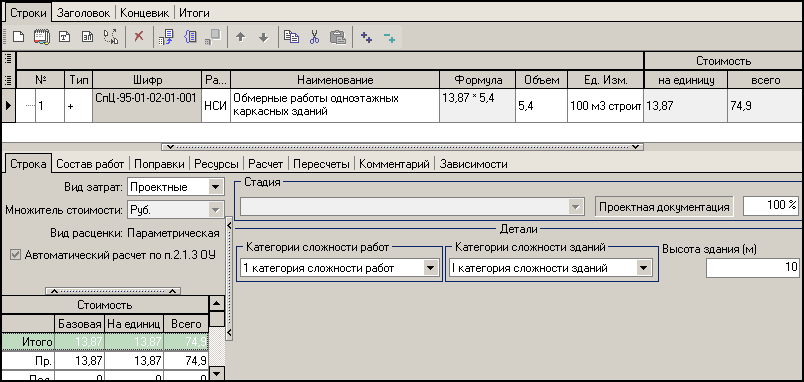Click the teal minus-plus collapse icon
This screenshot has height=382, width=804.
pos(389,37)
